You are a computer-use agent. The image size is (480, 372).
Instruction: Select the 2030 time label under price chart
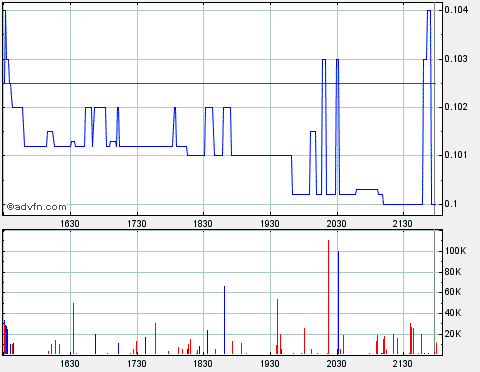coord(337,224)
